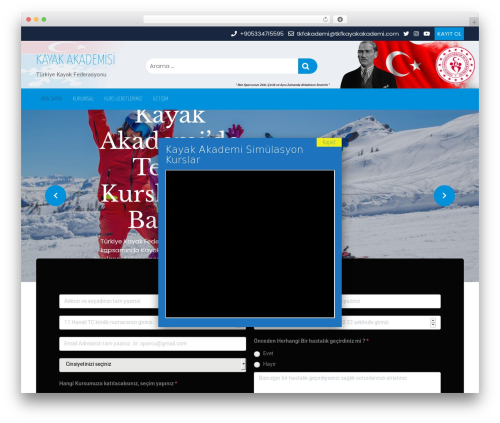Image resolution: width=500 pixels, height=423 pixels.
Task: Click the KAYIT OL button
Action: coord(449,34)
